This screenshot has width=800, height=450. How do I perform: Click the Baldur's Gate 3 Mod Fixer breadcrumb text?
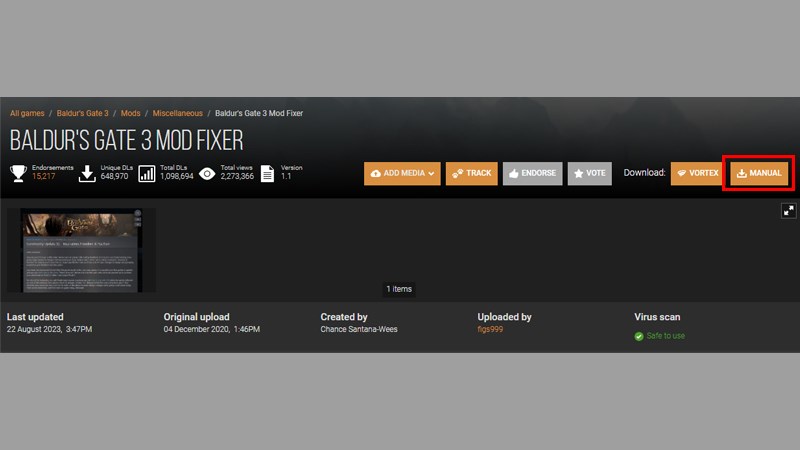click(259, 113)
